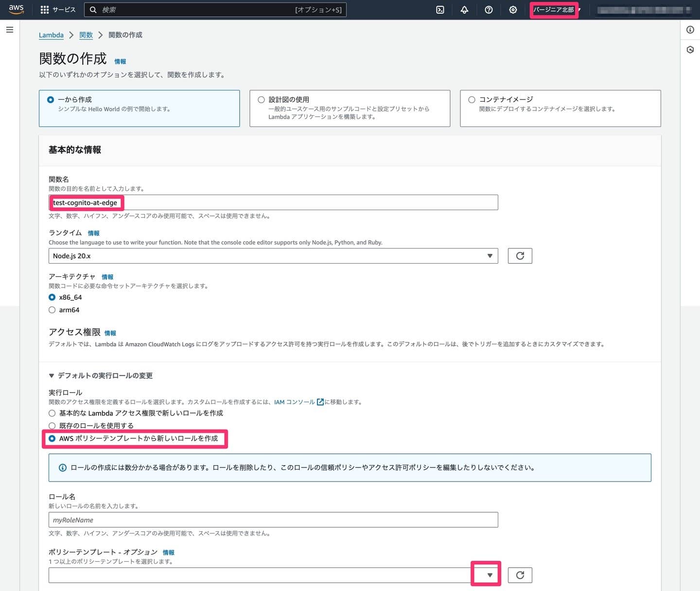Screen dimensions: 700x591
Task: Open the Node.js 20.x runtime dropdown
Action: (x=273, y=256)
